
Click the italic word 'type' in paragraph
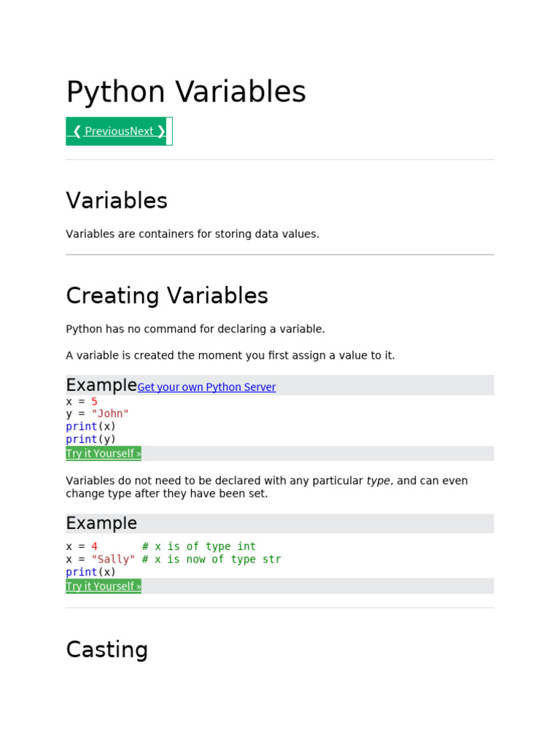378,481
